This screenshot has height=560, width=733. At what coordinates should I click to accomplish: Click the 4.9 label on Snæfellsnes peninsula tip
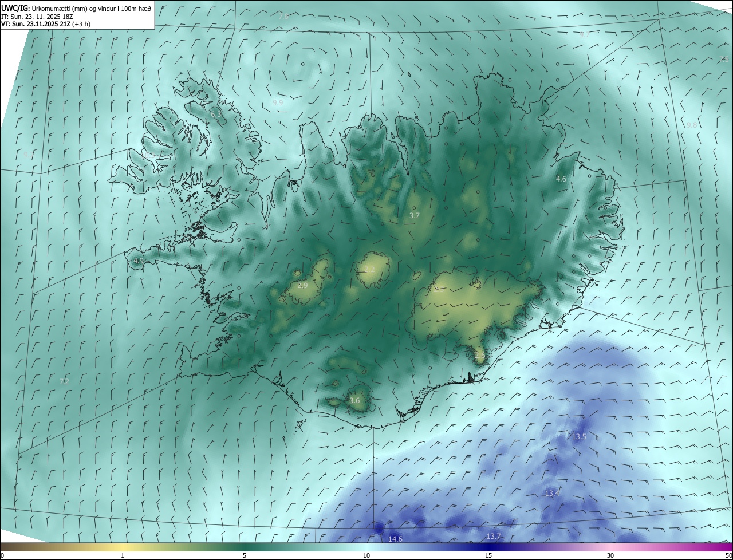138,261
